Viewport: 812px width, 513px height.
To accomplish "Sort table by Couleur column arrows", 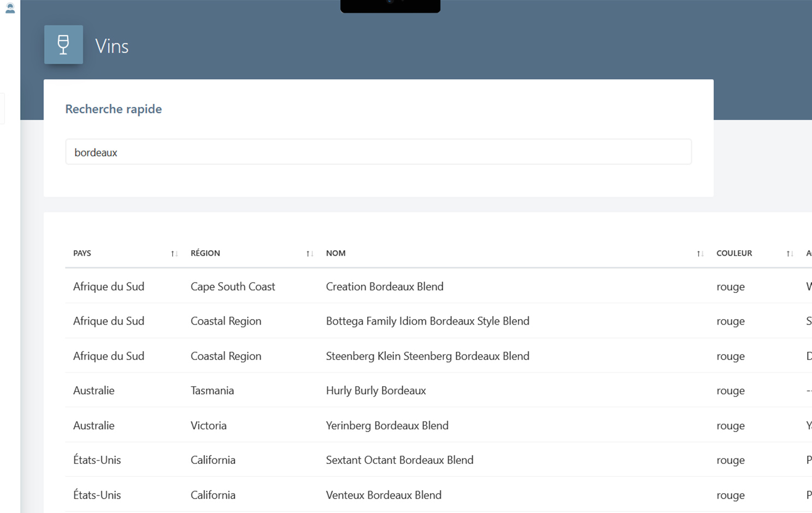I will (x=789, y=253).
